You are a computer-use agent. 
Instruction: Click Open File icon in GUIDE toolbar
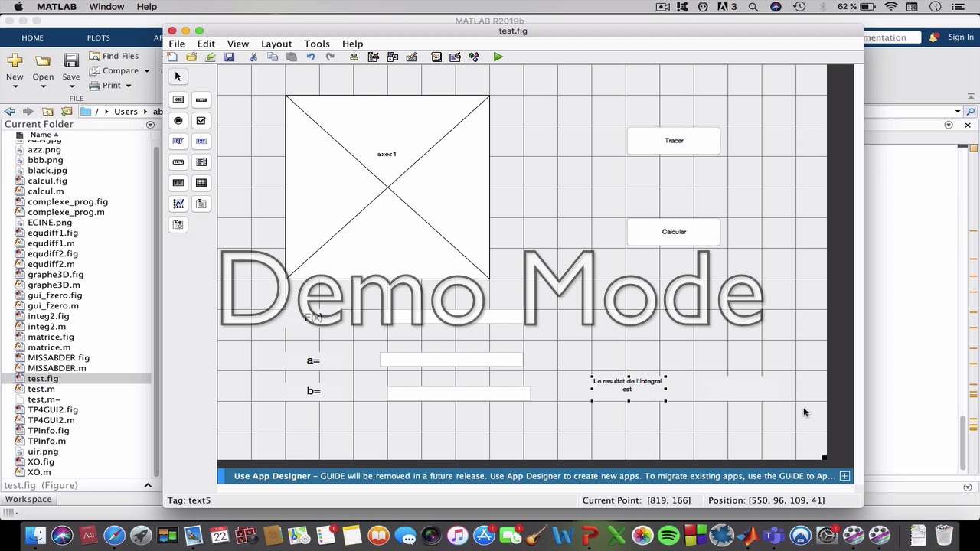(x=191, y=57)
